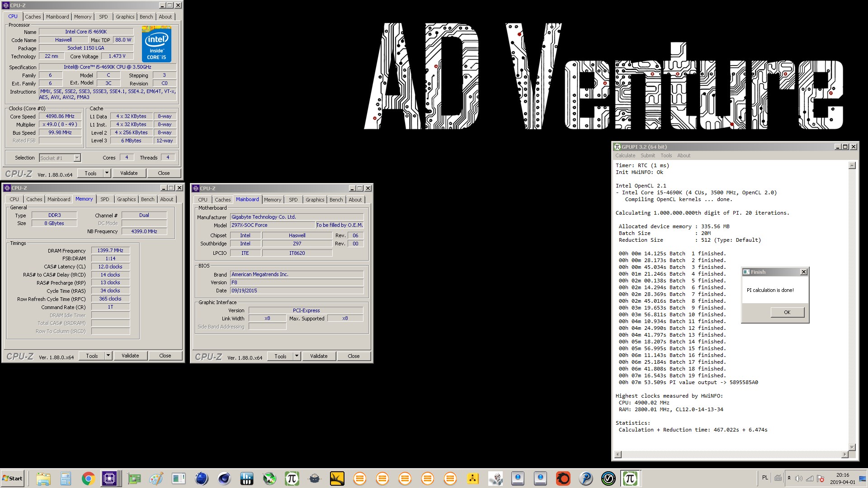Click the Z97X-SOC Force model field
The width and height of the screenshot is (868, 488).
point(273,225)
